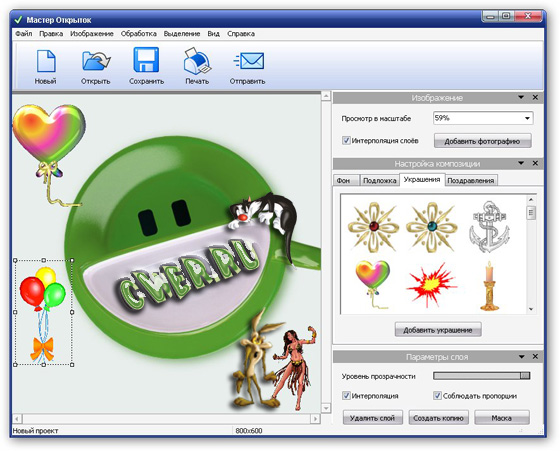Click canvas vertical scroll up arrow
This screenshot has width=560, height=451.
click(326, 96)
